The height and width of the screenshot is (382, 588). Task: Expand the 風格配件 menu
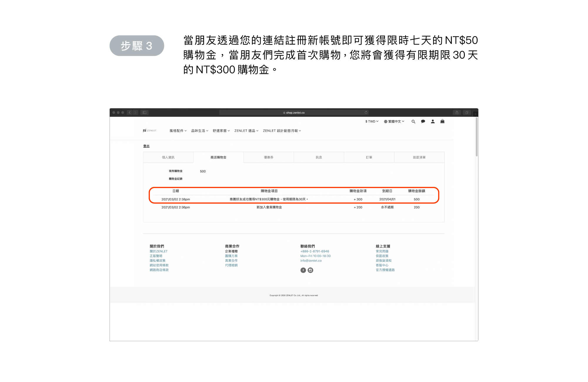[178, 131]
